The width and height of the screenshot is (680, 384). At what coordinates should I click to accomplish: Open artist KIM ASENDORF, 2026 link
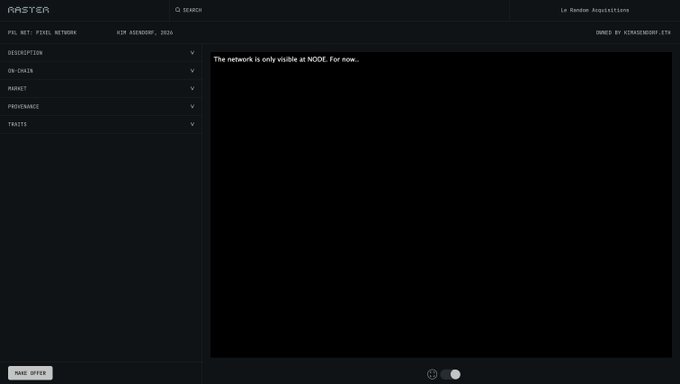(x=144, y=33)
